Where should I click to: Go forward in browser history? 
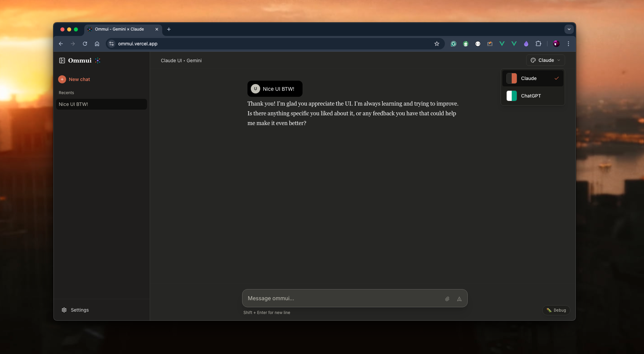(73, 44)
